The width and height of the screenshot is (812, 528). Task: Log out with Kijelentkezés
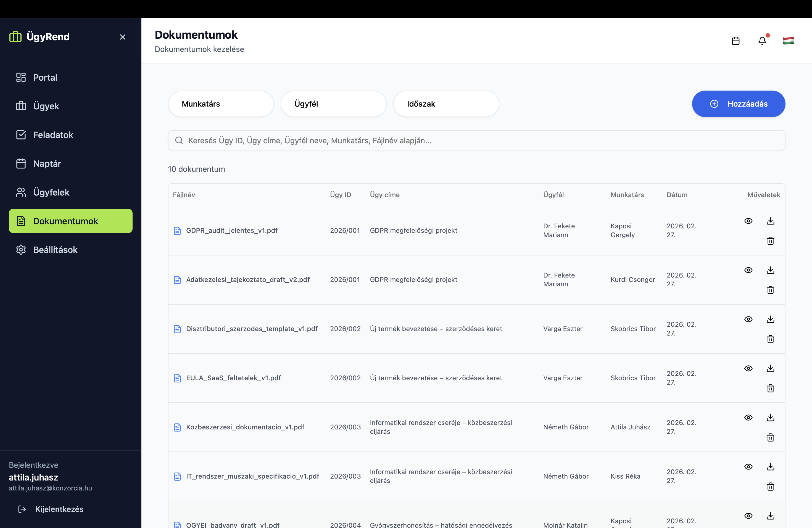pos(59,509)
